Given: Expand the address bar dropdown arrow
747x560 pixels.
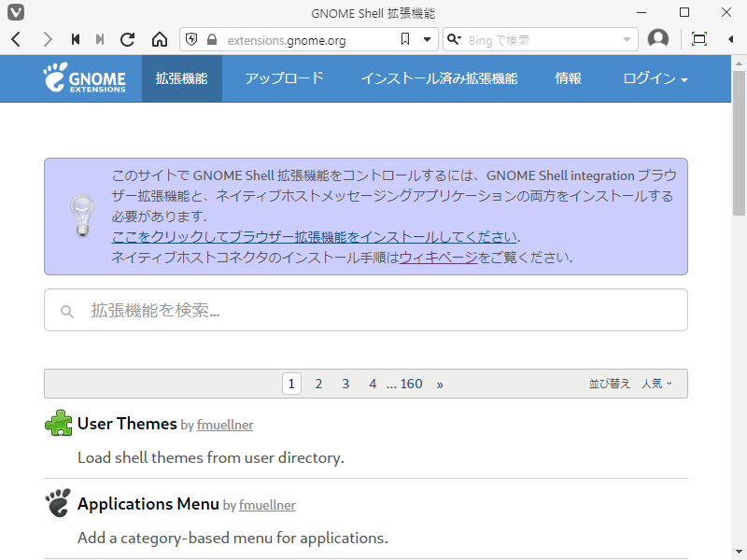Looking at the screenshot, I should click(428, 39).
